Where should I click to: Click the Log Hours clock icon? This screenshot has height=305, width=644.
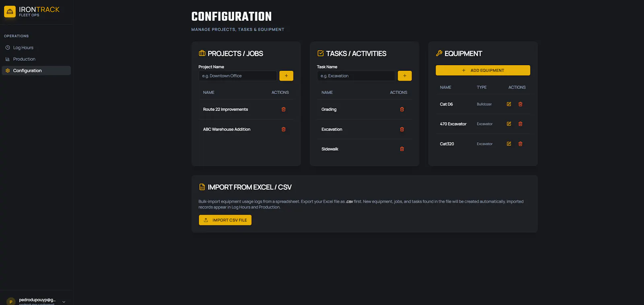[8, 47]
